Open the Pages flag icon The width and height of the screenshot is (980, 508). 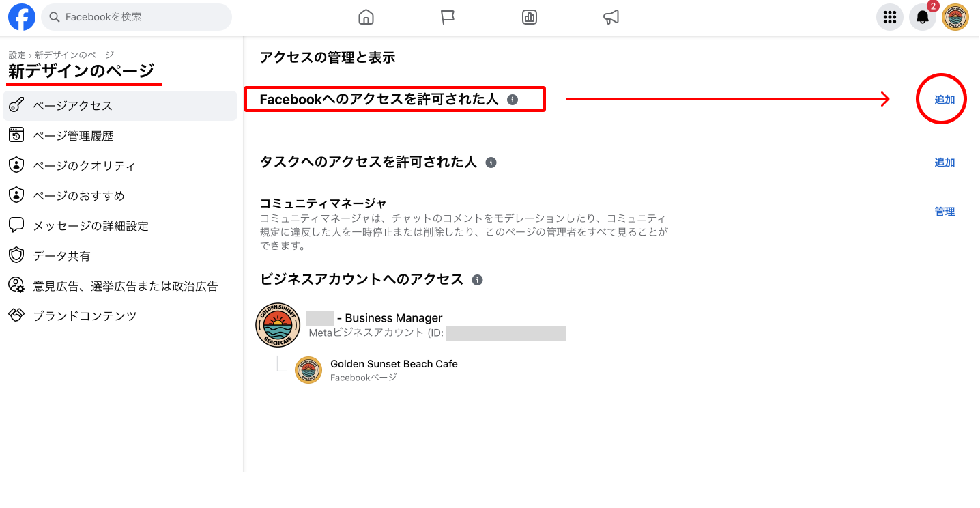pos(448,18)
